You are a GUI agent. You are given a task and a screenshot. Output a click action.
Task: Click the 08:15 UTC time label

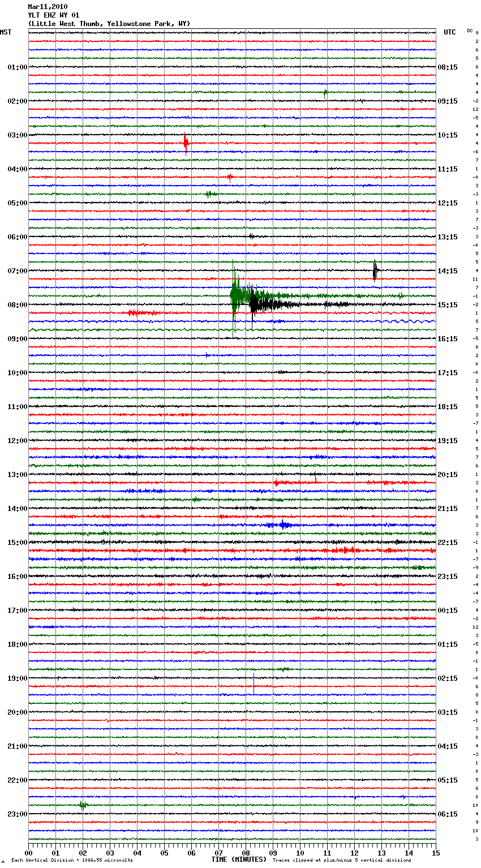point(448,67)
